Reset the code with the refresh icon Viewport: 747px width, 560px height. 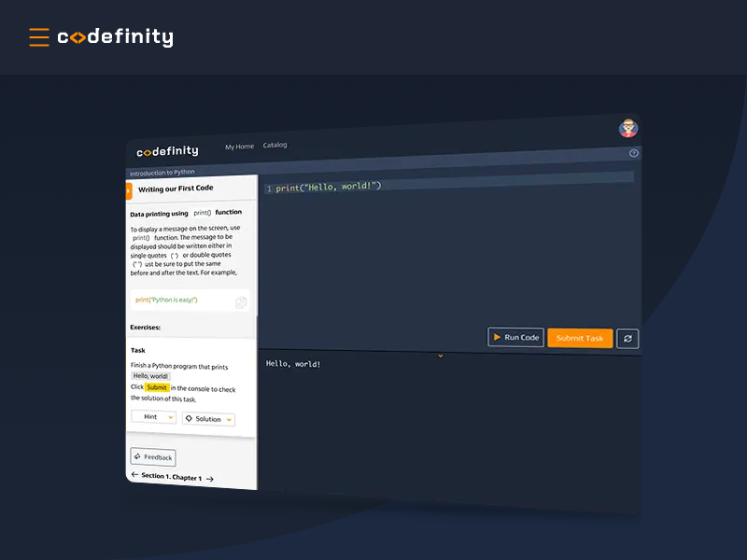[x=627, y=339]
